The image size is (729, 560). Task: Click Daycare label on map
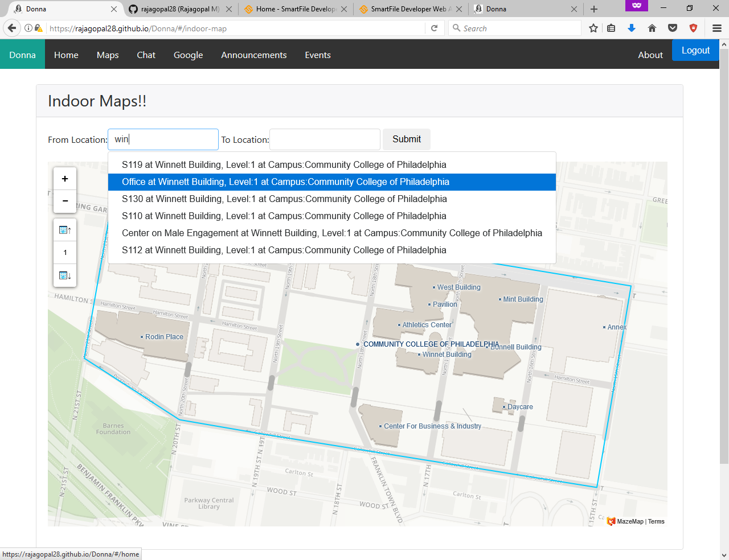[520, 407]
